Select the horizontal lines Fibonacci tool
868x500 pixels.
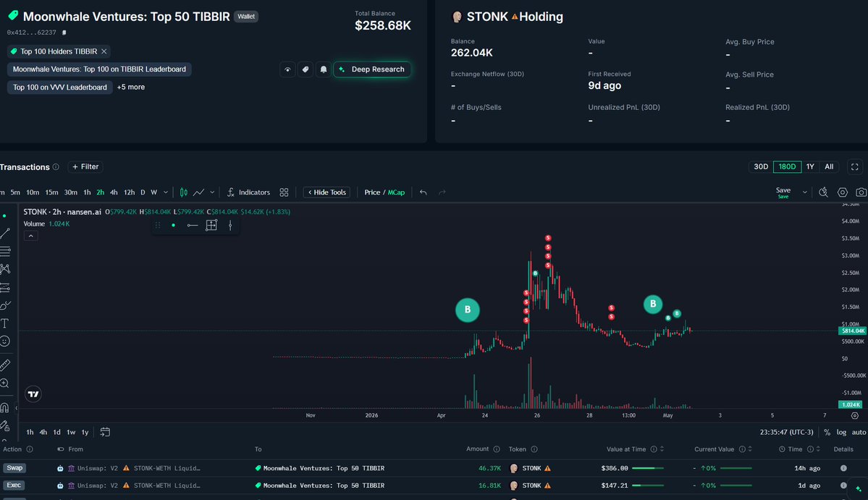point(5,251)
